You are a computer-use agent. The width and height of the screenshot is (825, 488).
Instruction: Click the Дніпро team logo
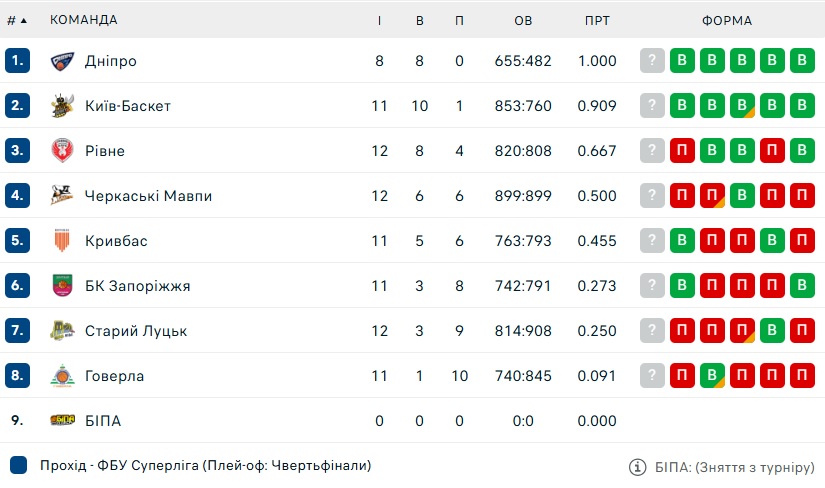[62, 61]
